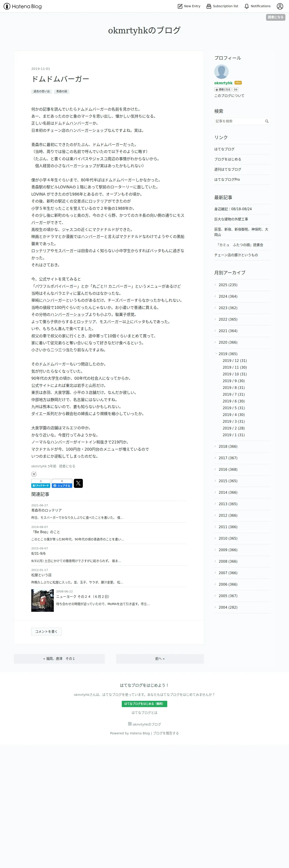
Task: Expand the 2020 (366) archive
Action: pos(215,342)
